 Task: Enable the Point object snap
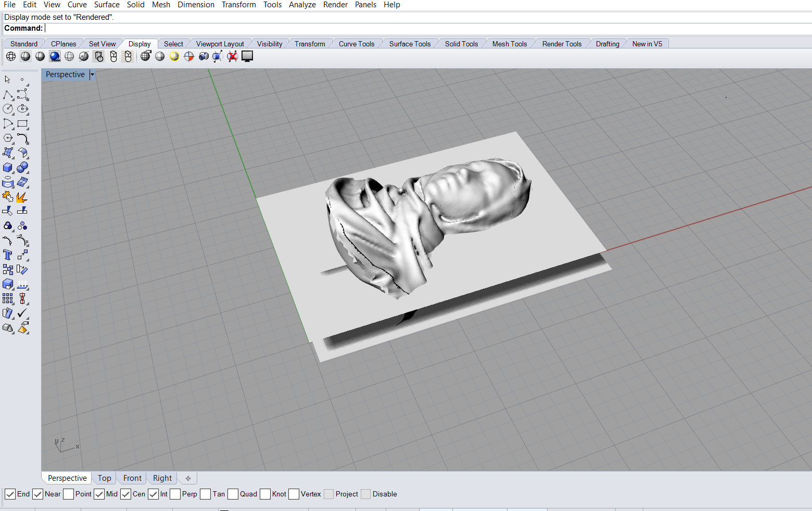[x=68, y=494]
